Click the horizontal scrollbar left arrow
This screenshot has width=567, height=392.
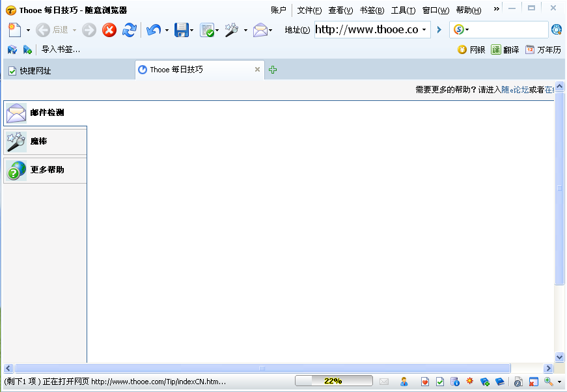click(x=8, y=368)
